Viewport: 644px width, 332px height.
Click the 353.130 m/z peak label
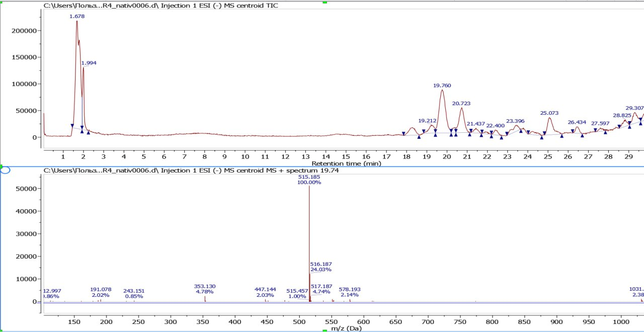point(205,286)
